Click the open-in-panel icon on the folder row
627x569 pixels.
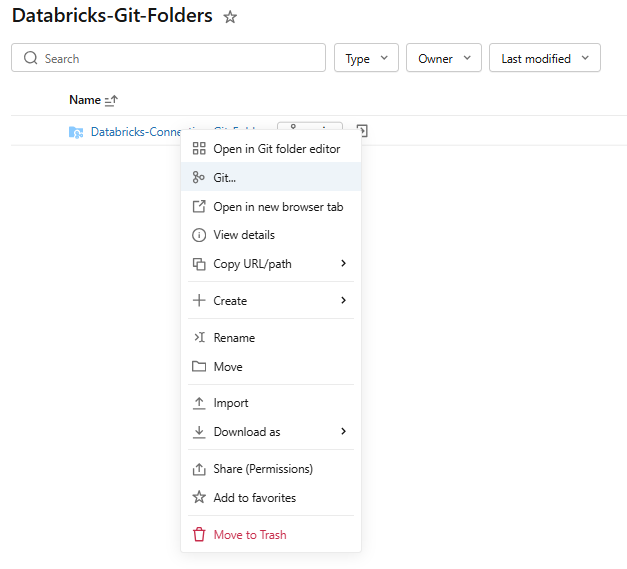pos(362,130)
